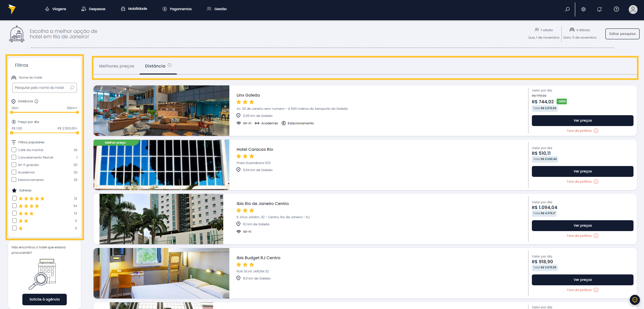Click the Wi-Fi icon on Ibis Rio de Janeiro Centro
The width and height of the screenshot is (644, 309).
coord(239,232)
